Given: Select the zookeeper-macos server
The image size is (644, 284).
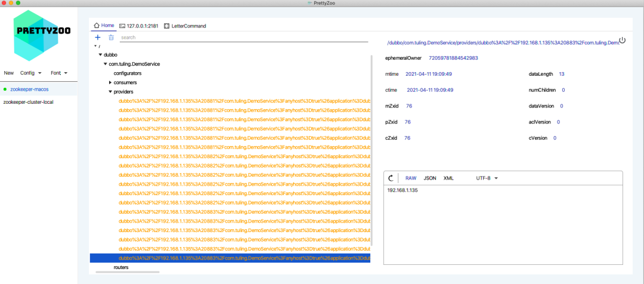Looking at the screenshot, I should point(39,89).
